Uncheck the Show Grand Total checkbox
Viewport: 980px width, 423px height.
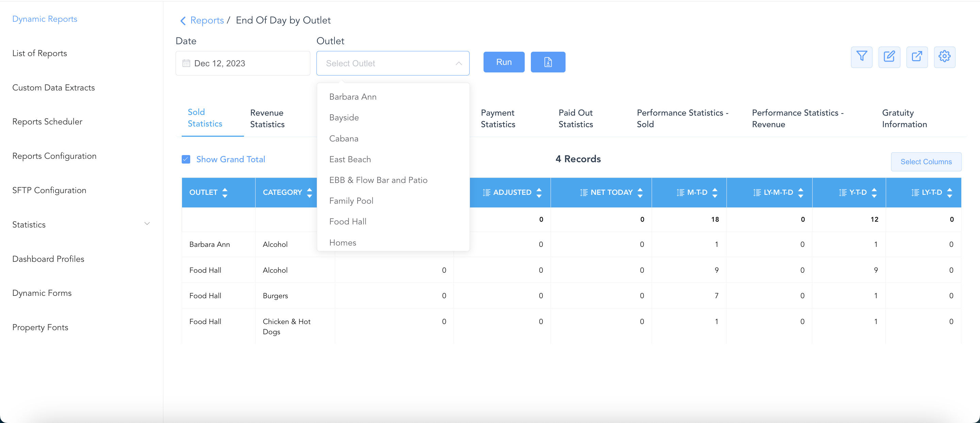pyautogui.click(x=186, y=159)
